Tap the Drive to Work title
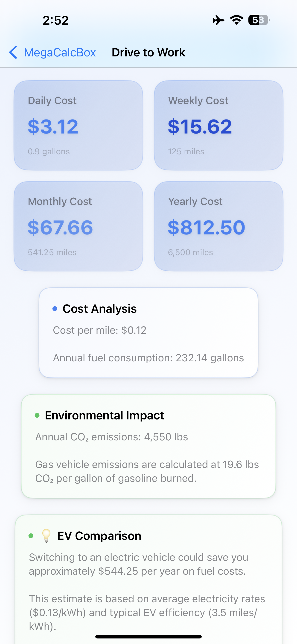Screen dimensions: 297x644 [x=148, y=53]
